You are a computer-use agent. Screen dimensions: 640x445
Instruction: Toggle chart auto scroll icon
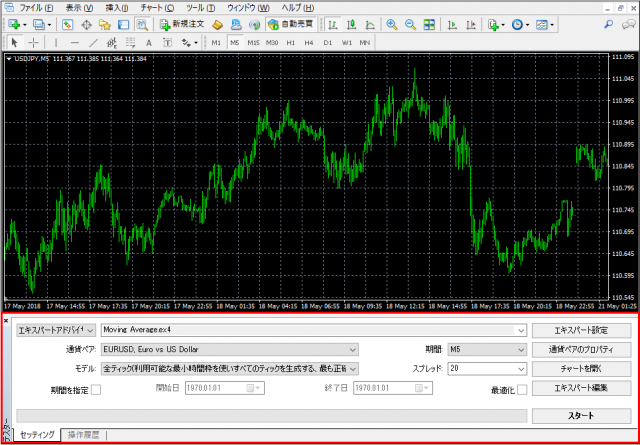coord(452,24)
